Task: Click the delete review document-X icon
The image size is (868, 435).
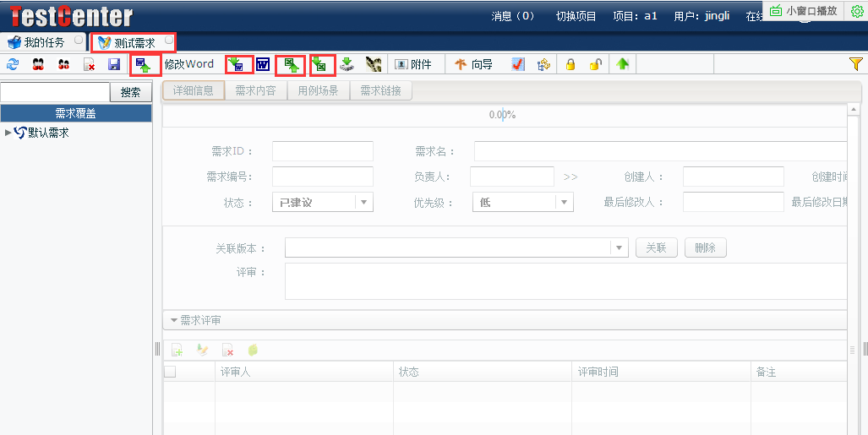Action: click(227, 350)
